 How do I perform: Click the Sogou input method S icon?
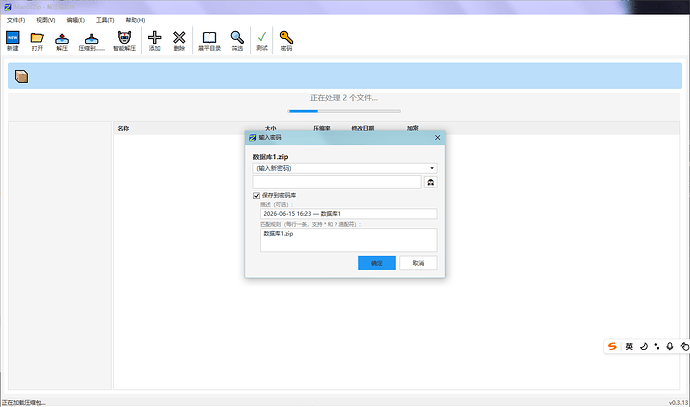[612, 346]
